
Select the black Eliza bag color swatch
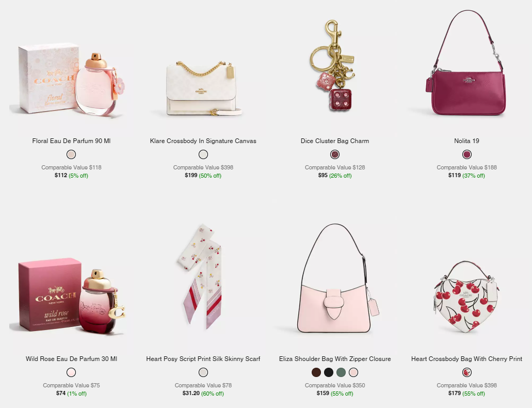[328, 372]
